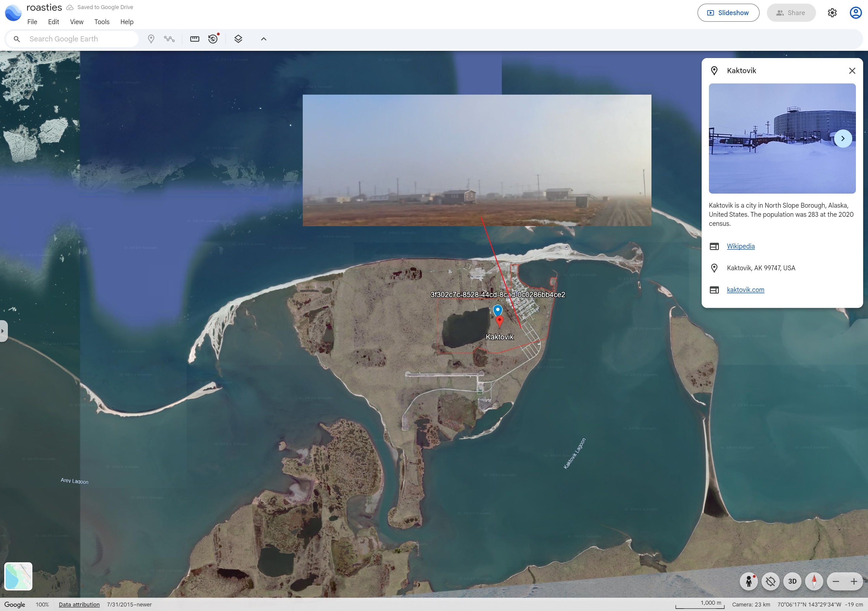Open the Wikipedia link for Kaktovik
The width and height of the screenshot is (868, 611).
point(741,246)
